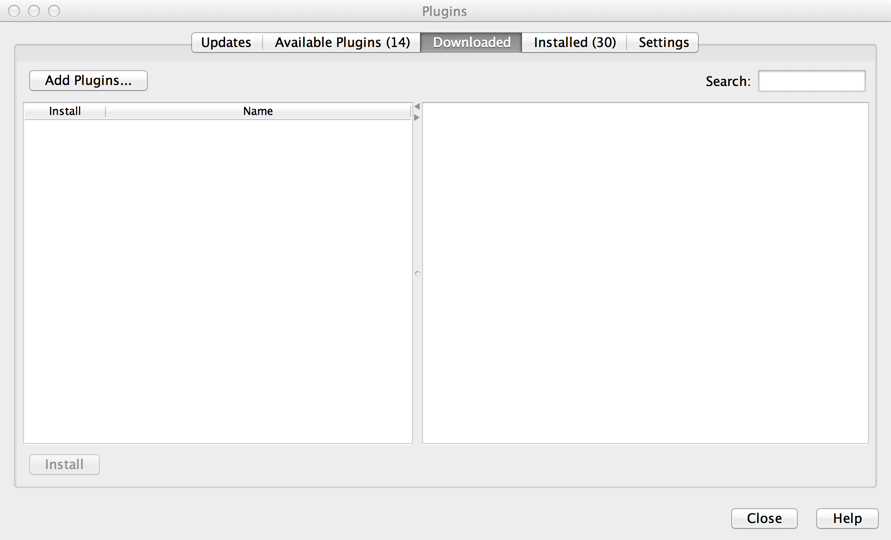Screen dimensions: 891x540
Task: Expand the plugin list using right-pointing divider arrow
Action: 417,118
